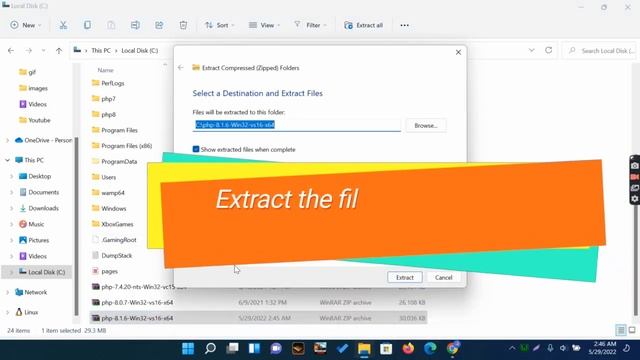Open taskbar Search

[210, 349]
